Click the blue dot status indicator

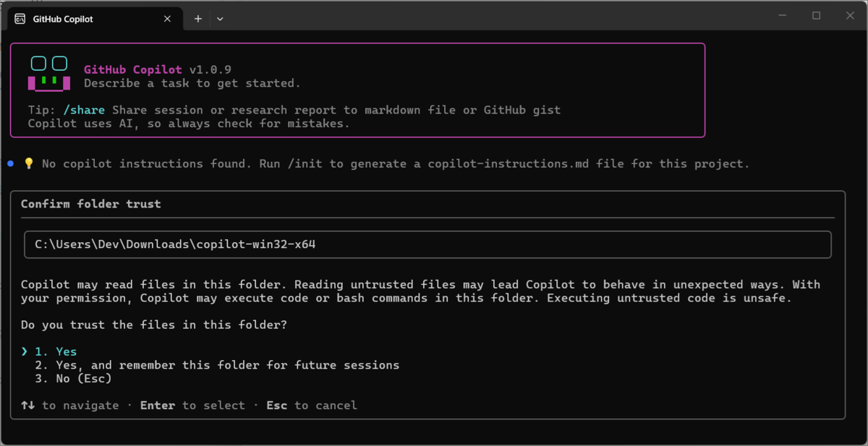pyautogui.click(x=10, y=164)
